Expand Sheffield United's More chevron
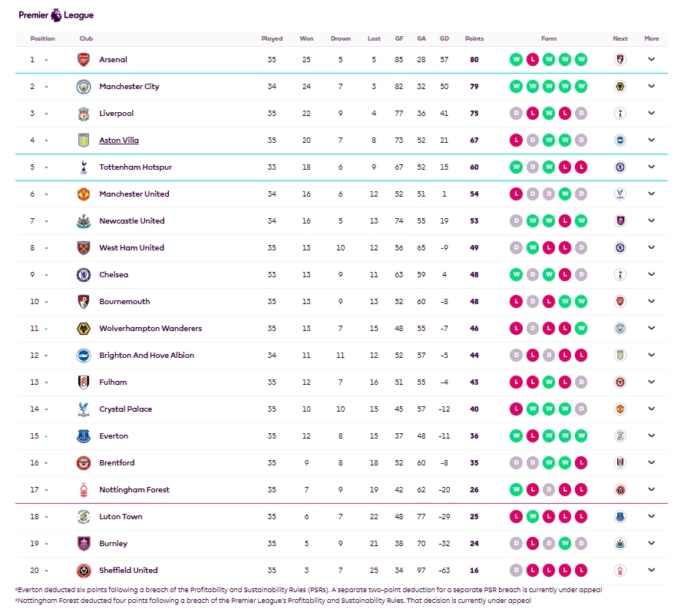The image size is (687, 616). (x=652, y=571)
